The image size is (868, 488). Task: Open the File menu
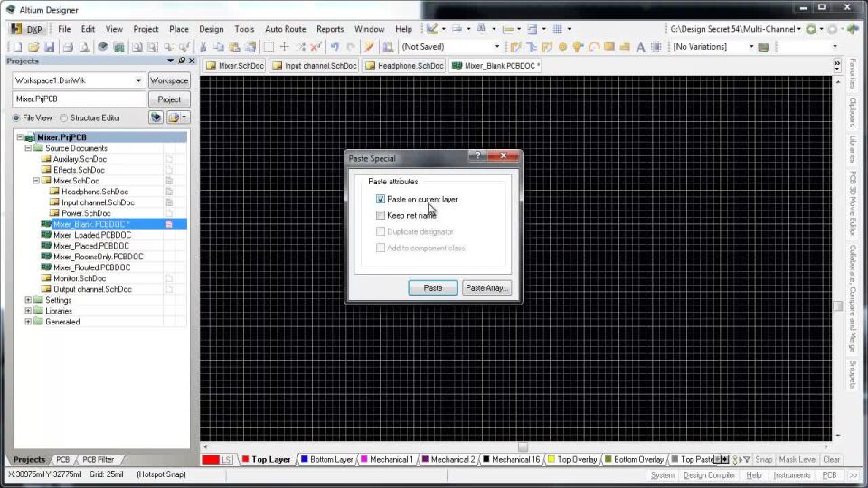pyautogui.click(x=64, y=29)
